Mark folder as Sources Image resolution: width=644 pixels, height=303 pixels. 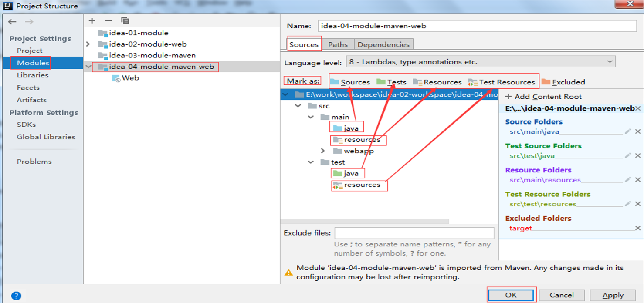point(350,82)
